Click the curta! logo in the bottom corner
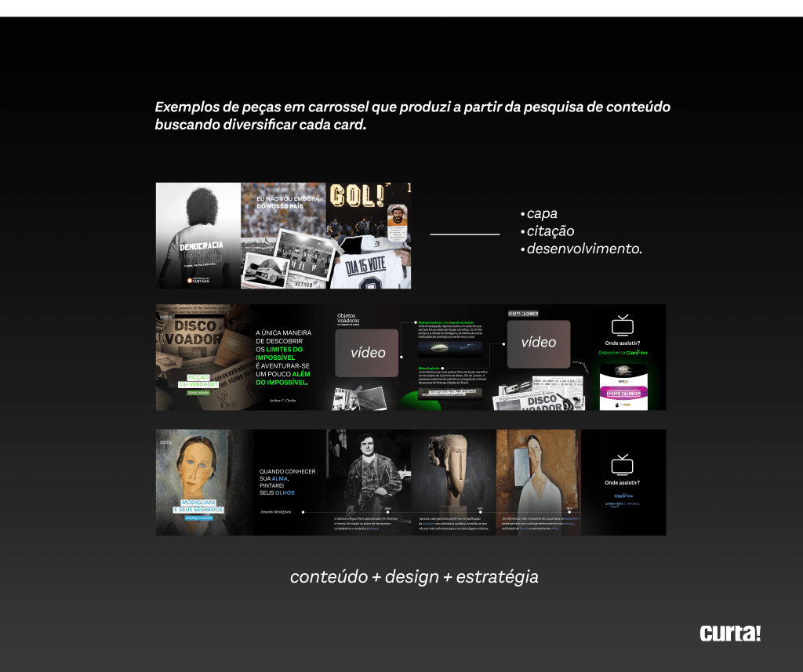Viewport: 803px width, 672px height. (730, 634)
